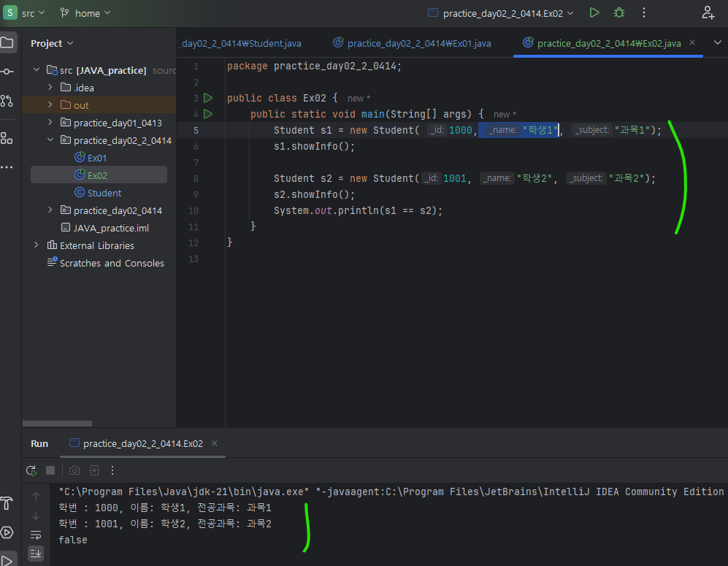Stop the running process square button
The width and height of the screenshot is (728, 566).
(x=50, y=470)
